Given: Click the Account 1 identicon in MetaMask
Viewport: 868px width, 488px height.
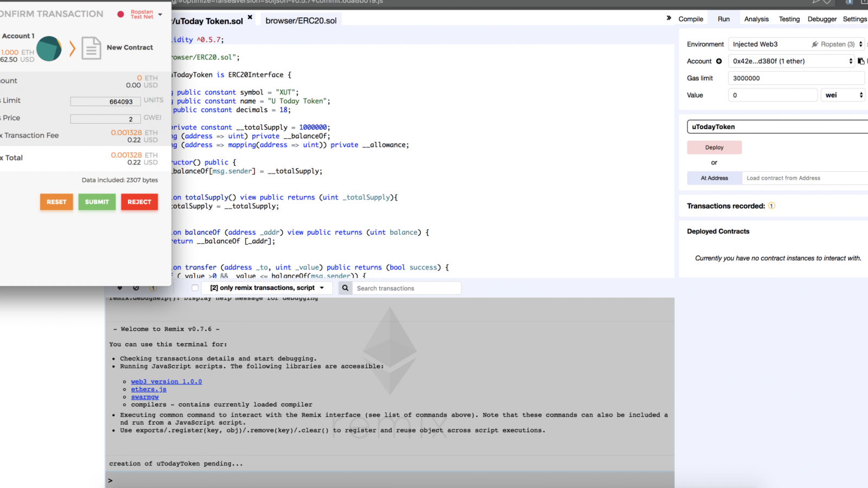Looking at the screenshot, I should (49, 49).
